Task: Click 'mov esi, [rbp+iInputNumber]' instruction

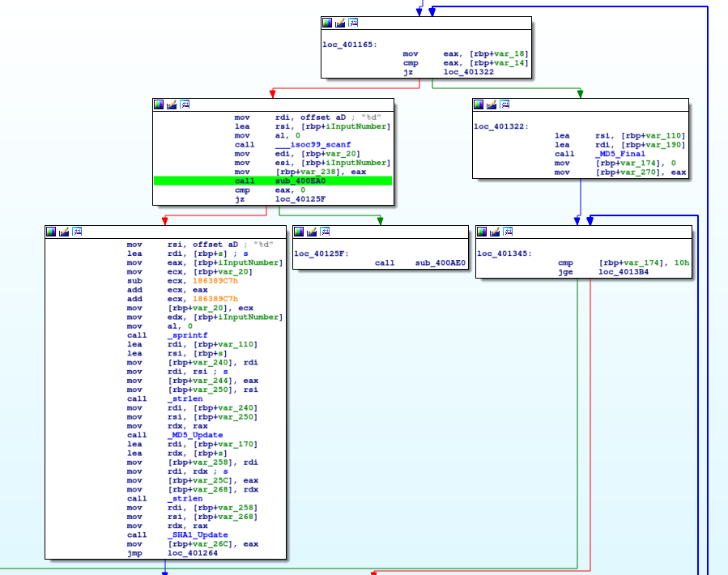Action: tap(313, 163)
